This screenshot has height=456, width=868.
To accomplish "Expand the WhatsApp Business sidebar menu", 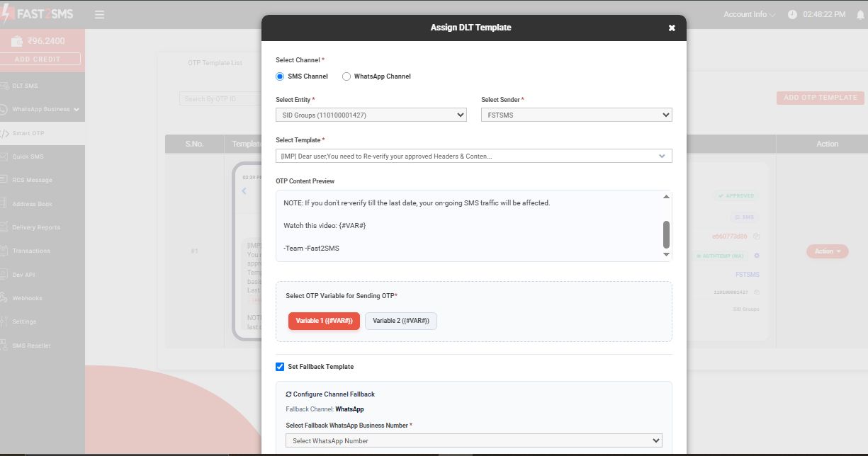I will (x=43, y=110).
